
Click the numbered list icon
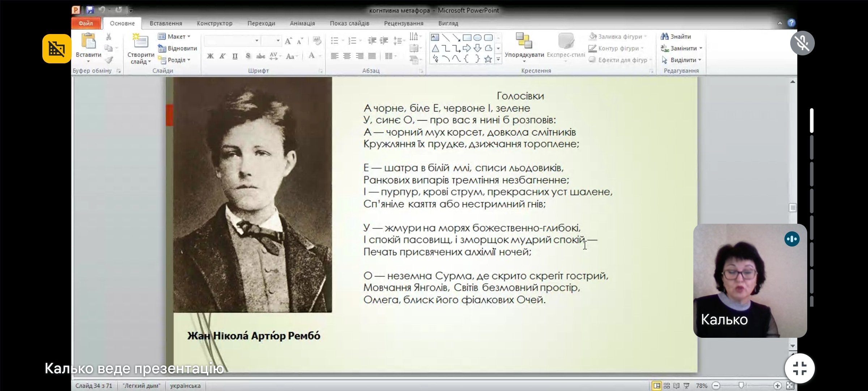(352, 41)
